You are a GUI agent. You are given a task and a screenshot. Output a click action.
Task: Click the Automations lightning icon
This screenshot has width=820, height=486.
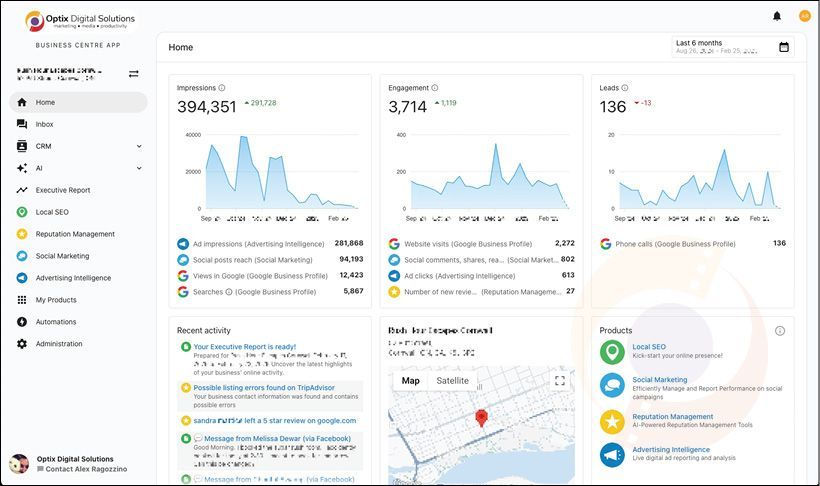[22, 322]
